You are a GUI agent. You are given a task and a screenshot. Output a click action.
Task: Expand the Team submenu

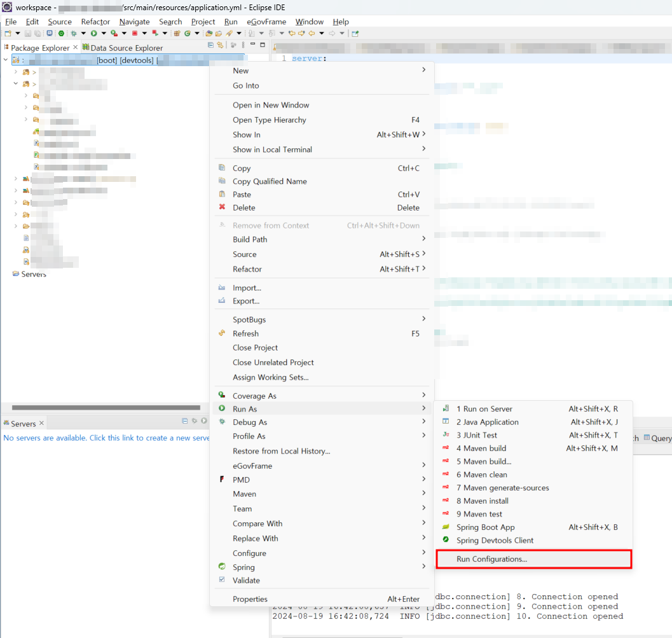[x=423, y=508]
